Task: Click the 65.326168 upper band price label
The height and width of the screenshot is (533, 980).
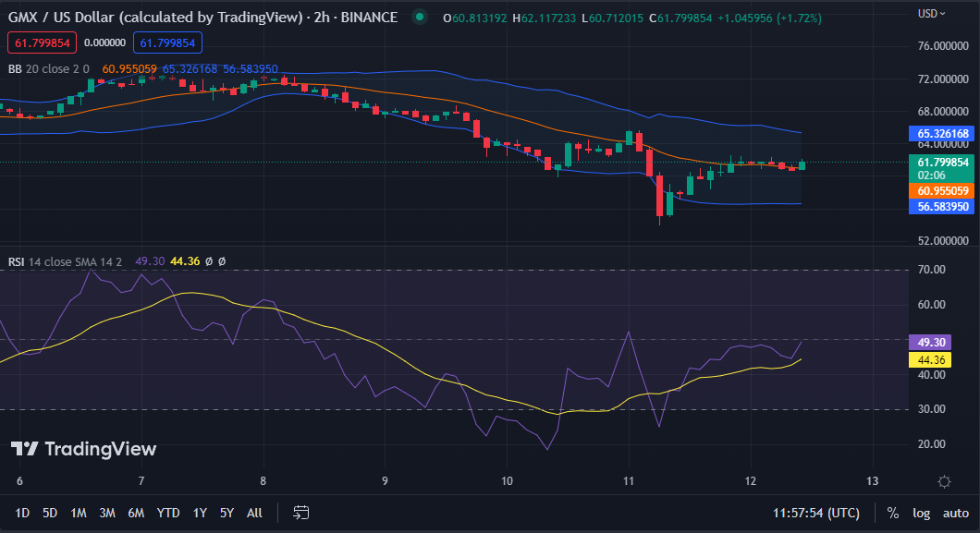Action: pyautogui.click(x=942, y=134)
